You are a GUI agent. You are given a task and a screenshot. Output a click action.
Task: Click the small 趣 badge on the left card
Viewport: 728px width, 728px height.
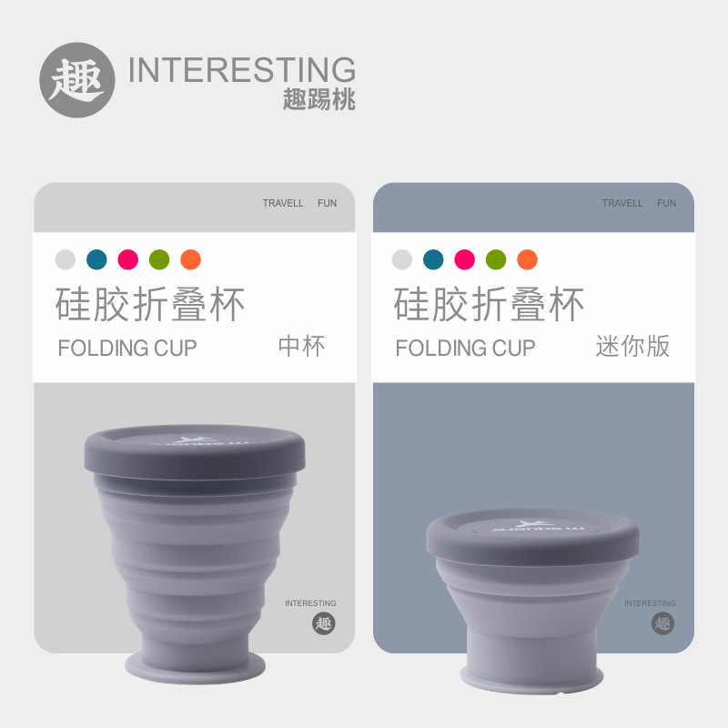[x=324, y=623]
